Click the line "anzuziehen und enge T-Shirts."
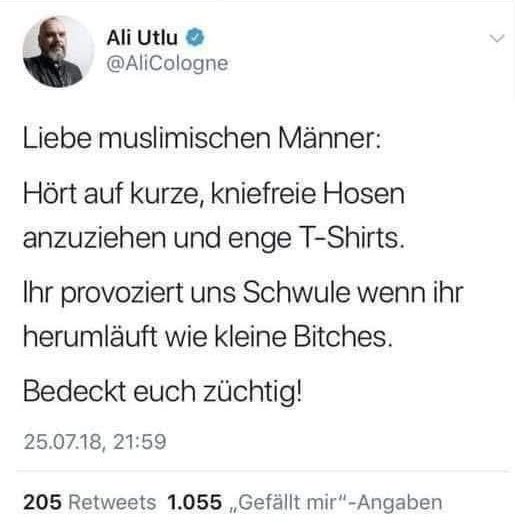515x523 pixels. click(214, 239)
